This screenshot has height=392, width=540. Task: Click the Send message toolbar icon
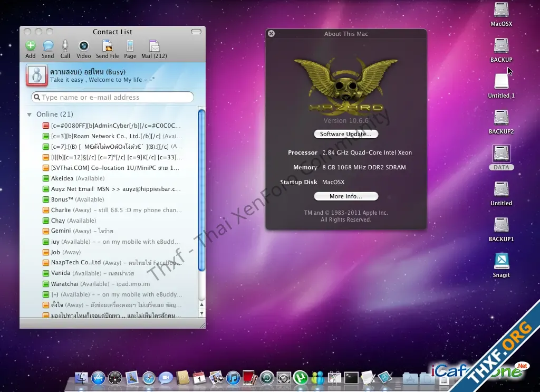click(48, 46)
